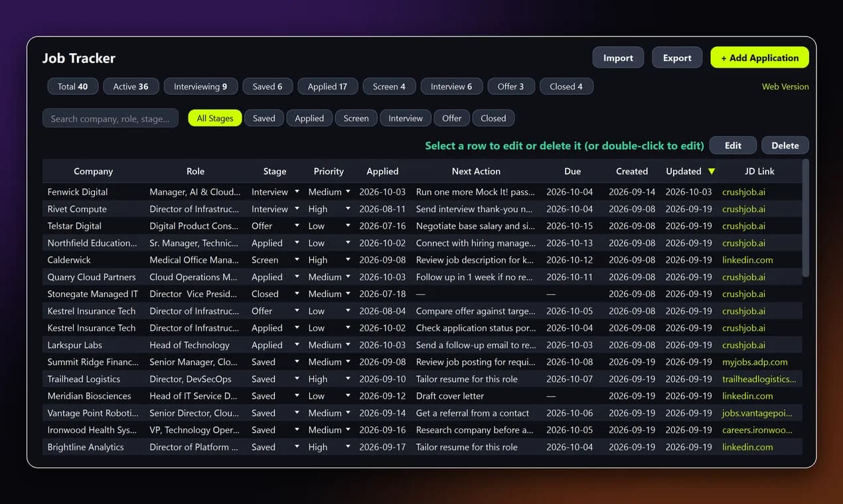Filter table by Applied stage pill
The width and height of the screenshot is (843, 504).
(x=309, y=118)
